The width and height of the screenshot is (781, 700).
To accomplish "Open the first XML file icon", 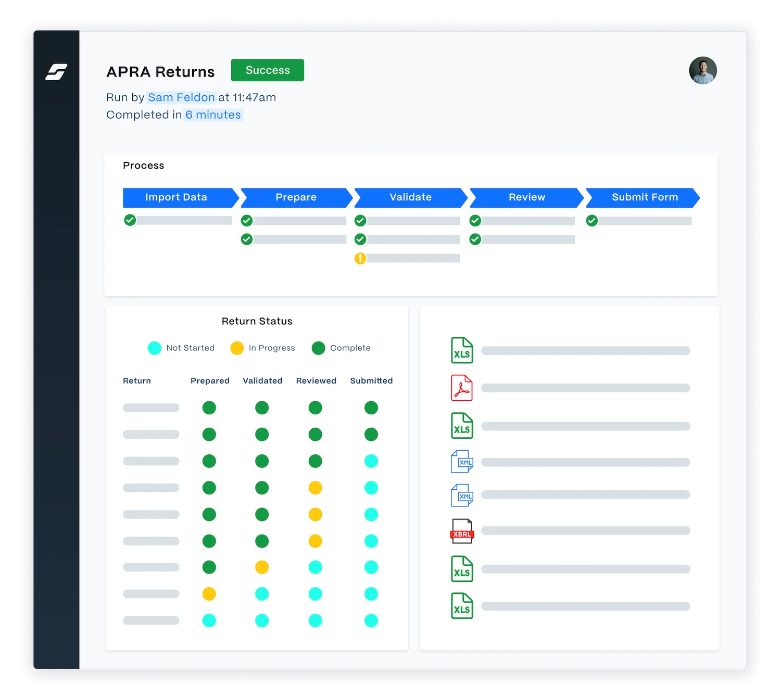I will point(462,462).
